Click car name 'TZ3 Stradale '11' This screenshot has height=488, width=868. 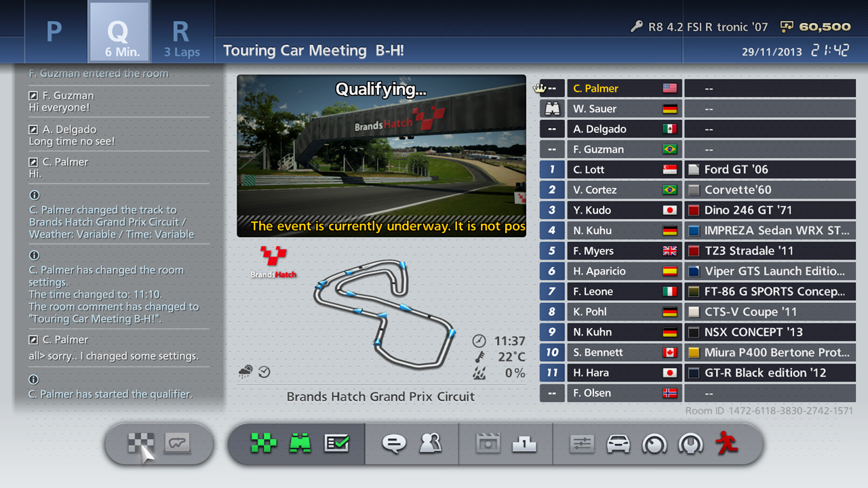[749, 251]
